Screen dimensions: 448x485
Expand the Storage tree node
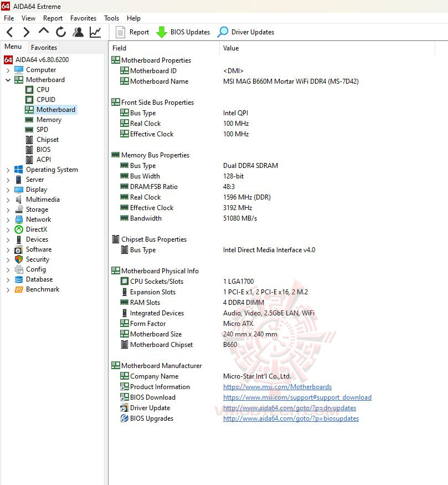[8, 210]
